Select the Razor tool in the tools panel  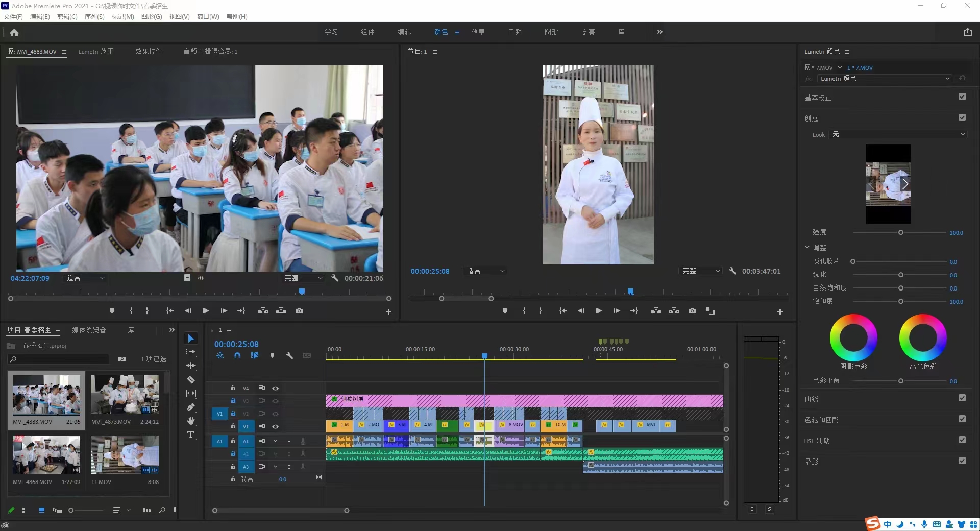(x=191, y=379)
